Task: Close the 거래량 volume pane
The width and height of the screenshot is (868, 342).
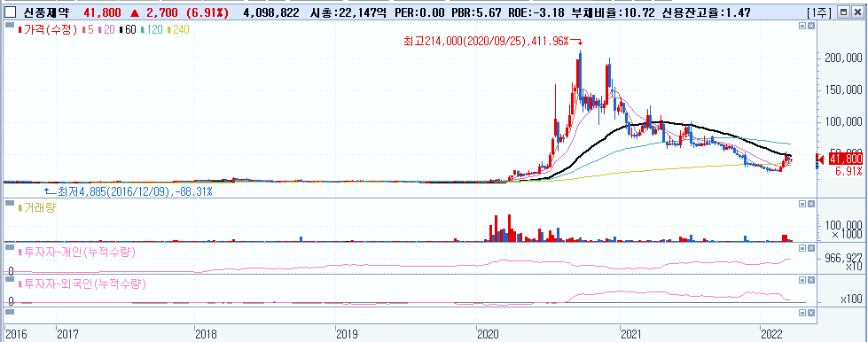Action: [811, 204]
